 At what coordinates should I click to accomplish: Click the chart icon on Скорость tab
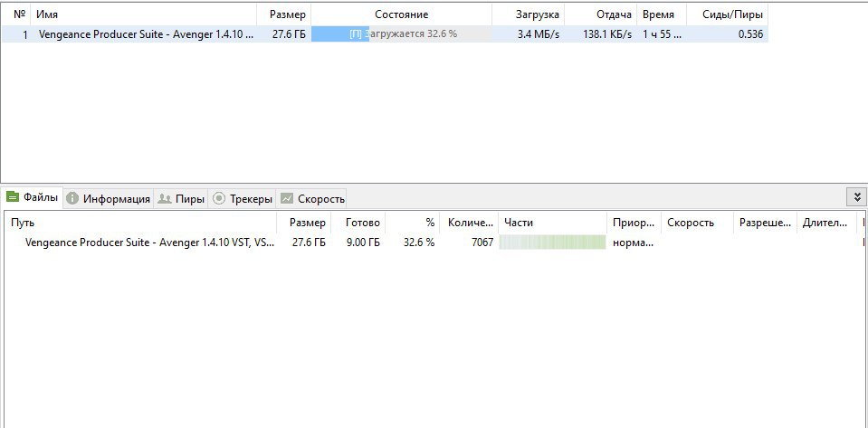pyautogui.click(x=287, y=198)
